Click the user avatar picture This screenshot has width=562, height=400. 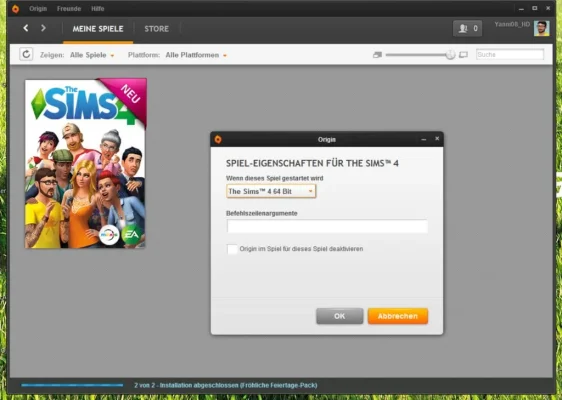click(541, 28)
